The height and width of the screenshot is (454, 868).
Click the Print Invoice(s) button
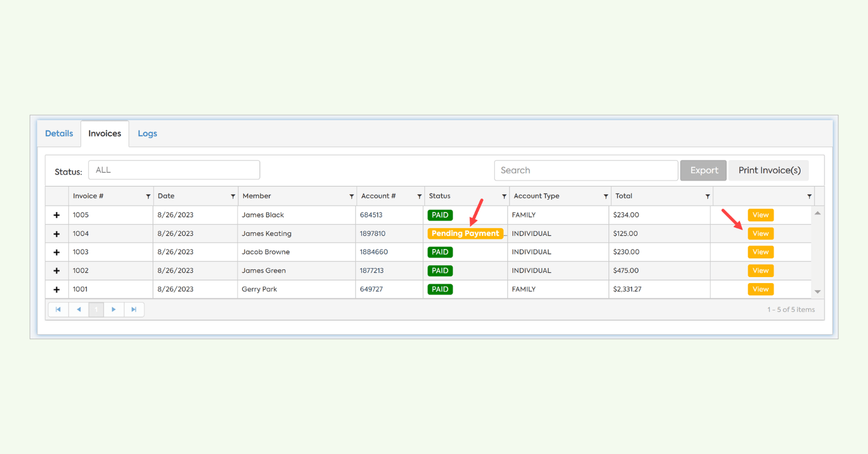pos(769,170)
